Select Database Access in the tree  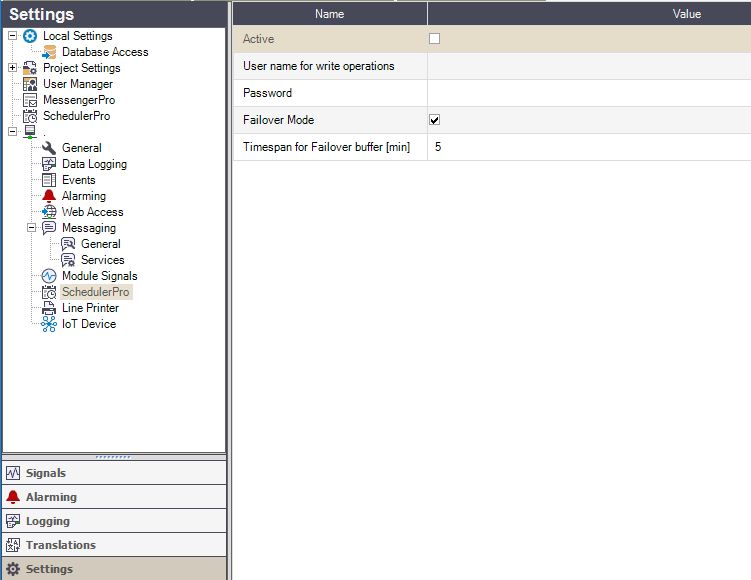coord(105,52)
